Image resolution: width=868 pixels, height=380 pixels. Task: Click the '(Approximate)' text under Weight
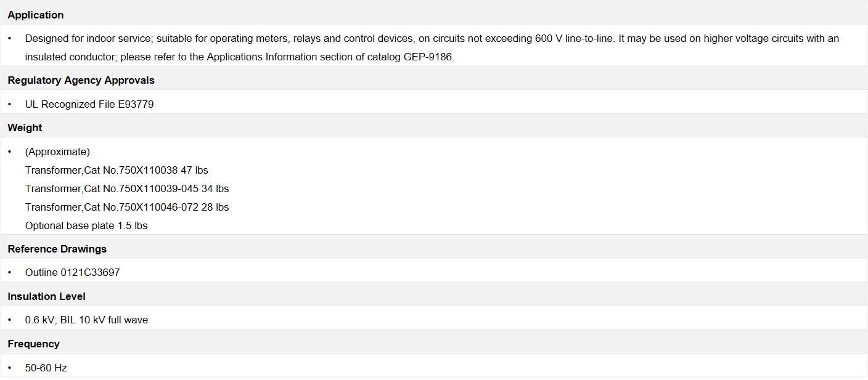57,152
